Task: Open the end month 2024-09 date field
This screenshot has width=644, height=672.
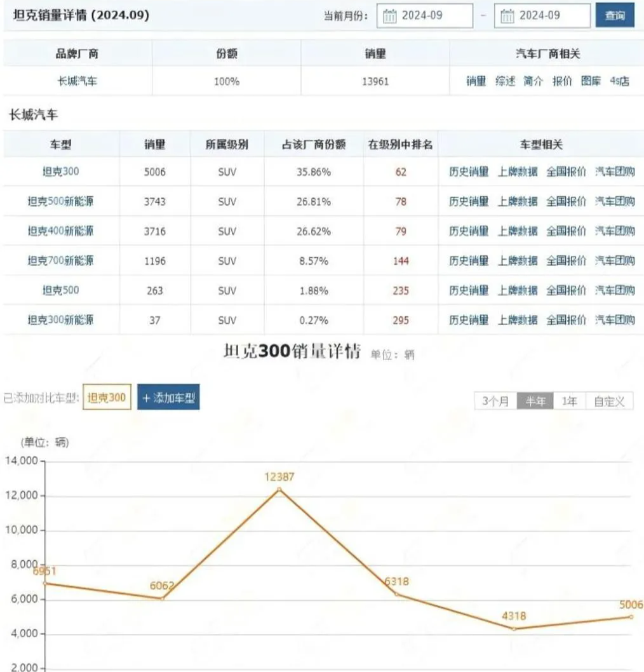Action: tap(542, 16)
